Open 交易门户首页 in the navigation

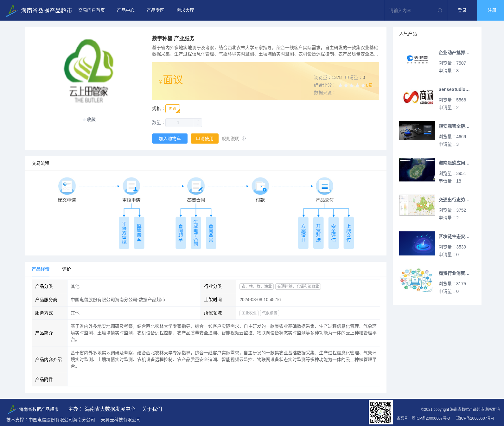click(x=92, y=10)
